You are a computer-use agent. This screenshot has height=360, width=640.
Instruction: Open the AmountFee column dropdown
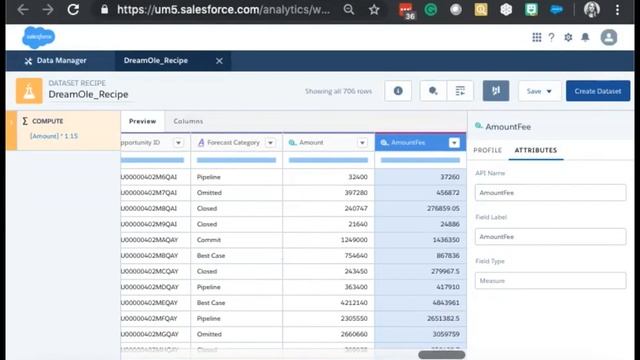point(454,143)
